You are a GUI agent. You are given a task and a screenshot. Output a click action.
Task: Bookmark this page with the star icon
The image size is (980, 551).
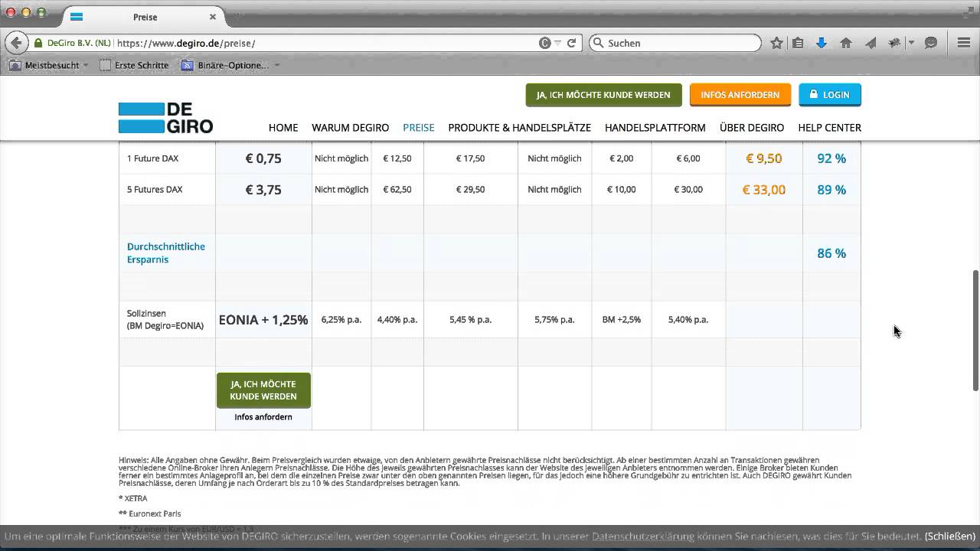(x=776, y=44)
